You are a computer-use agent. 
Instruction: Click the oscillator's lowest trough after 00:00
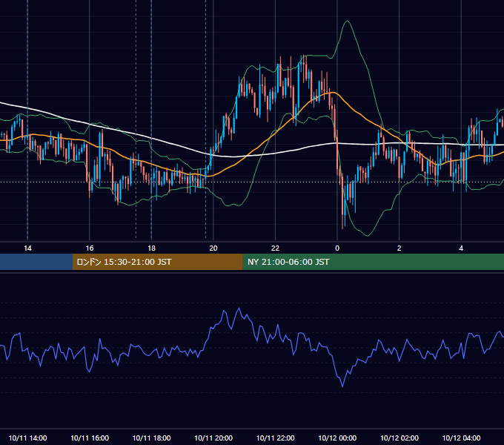coord(342,386)
